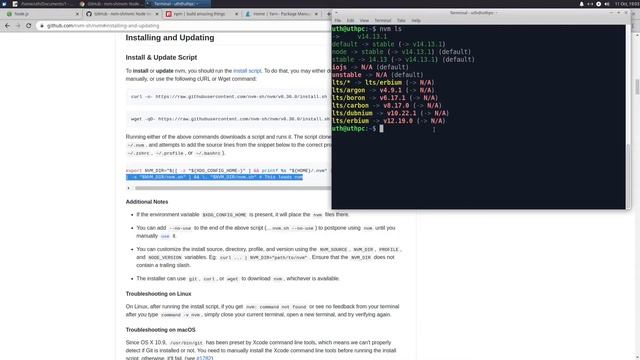This screenshot has width=640, height=360.
Task: Open the Terminal menu in Terminal window
Action: pyautogui.click(x=382, y=20)
